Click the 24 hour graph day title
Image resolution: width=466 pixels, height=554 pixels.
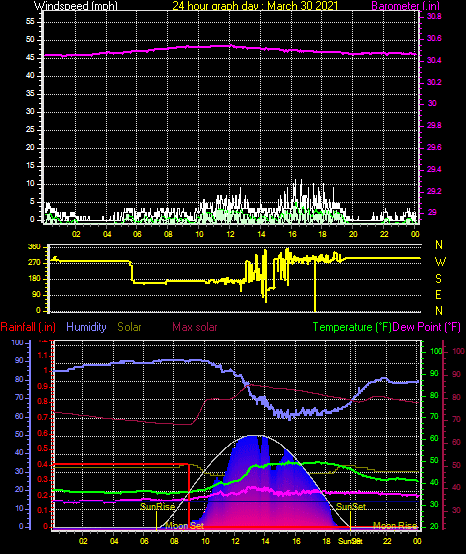click(x=255, y=6)
